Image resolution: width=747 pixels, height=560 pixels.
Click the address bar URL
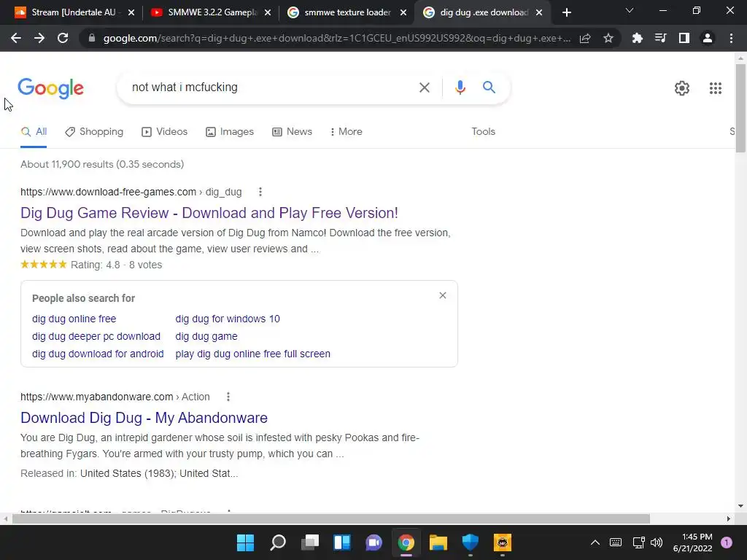point(336,38)
